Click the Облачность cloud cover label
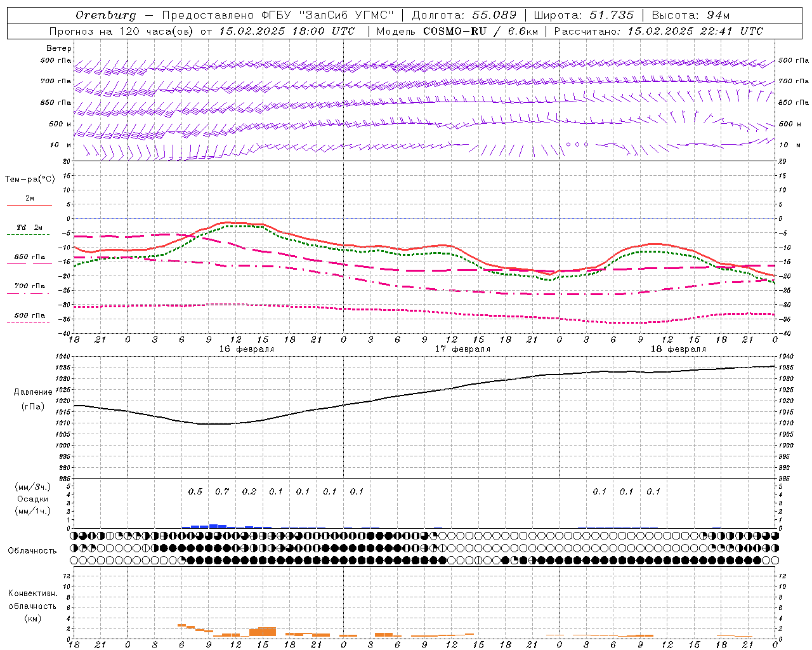Image resolution: width=812 pixels, height=650 pixels. 32,550
